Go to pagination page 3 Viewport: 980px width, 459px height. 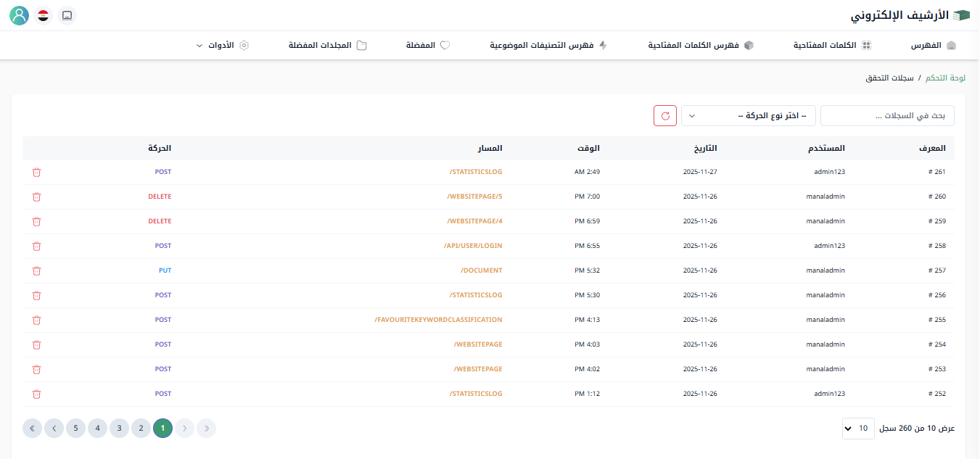120,429
